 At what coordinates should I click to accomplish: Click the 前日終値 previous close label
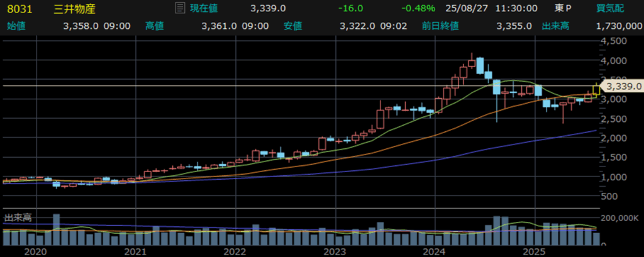click(441, 26)
